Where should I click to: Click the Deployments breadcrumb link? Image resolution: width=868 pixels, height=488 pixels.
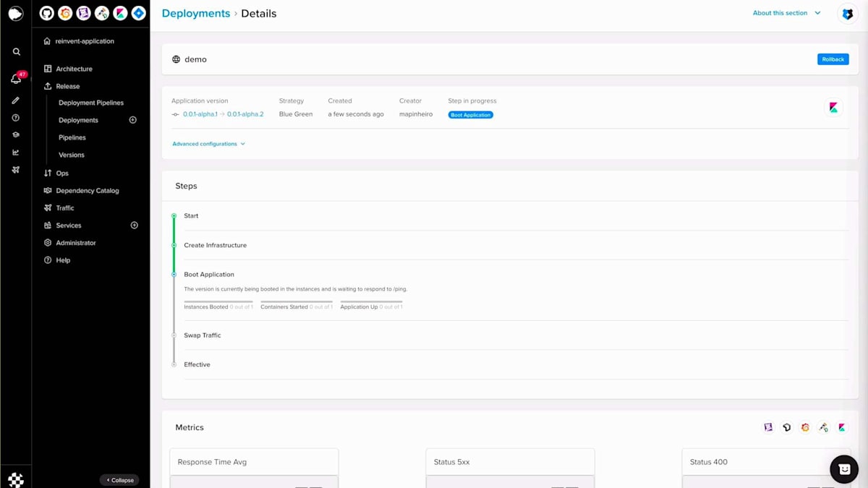coord(196,13)
